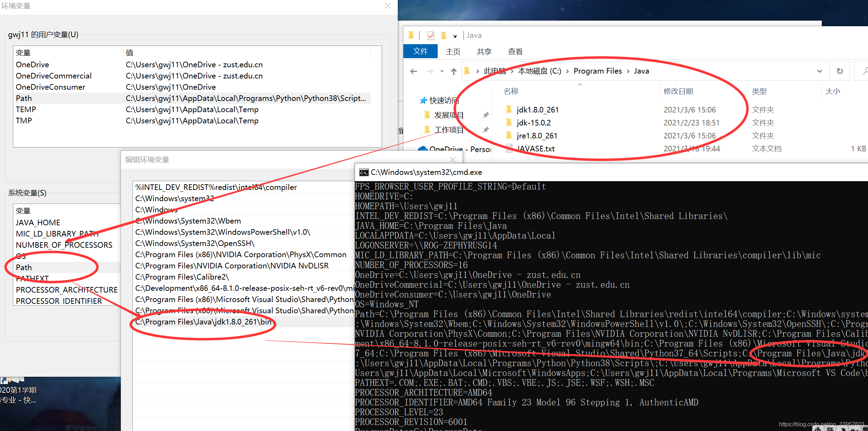
Task: Select the Path row in system variables
Action: (x=67, y=267)
